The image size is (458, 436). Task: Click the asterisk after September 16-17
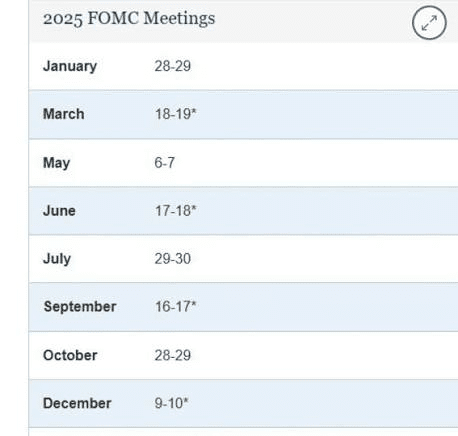(194, 304)
